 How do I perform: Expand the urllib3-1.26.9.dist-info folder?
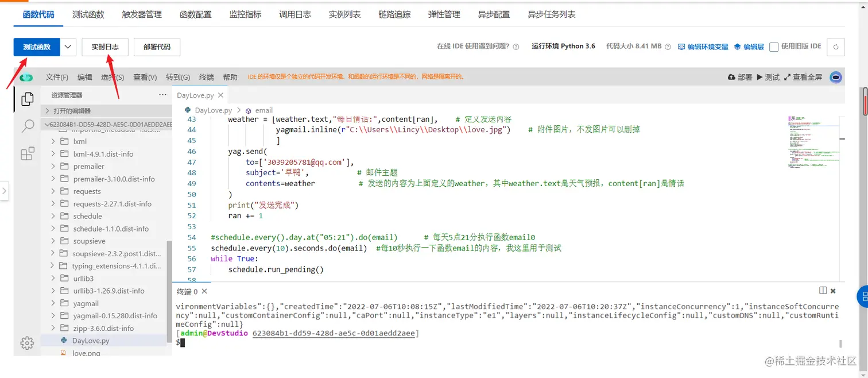pyautogui.click(x=108, y=291)
